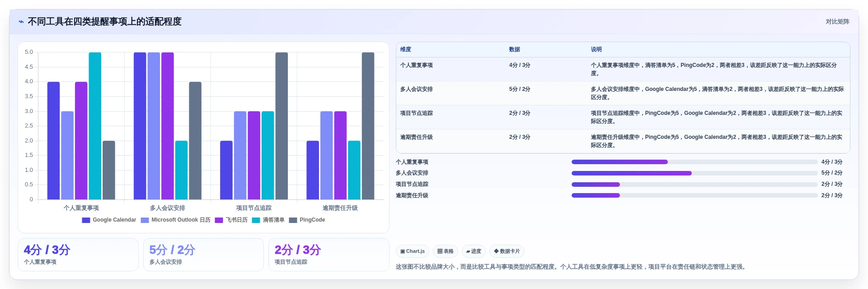Image resolution: width=868 pixels, height=289 pixels.
Task: Click the 个人重复事项 progress bar
Action: point(694,162)
